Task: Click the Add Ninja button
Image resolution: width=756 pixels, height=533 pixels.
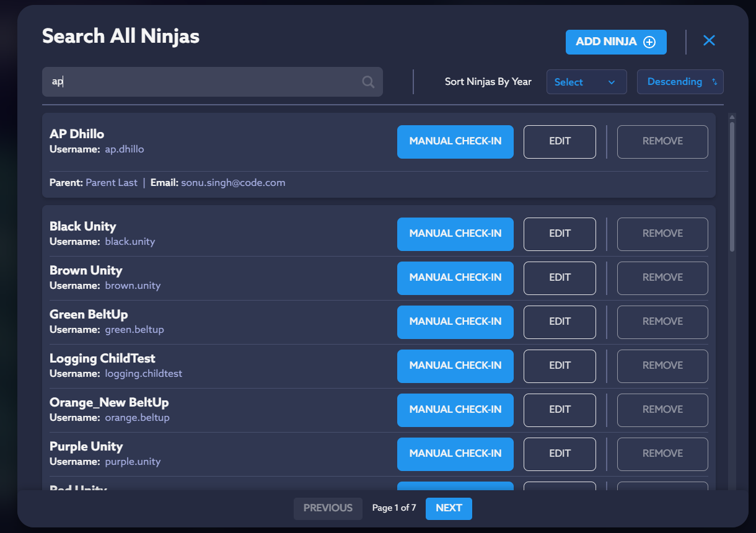Action: tap(615, 42)
